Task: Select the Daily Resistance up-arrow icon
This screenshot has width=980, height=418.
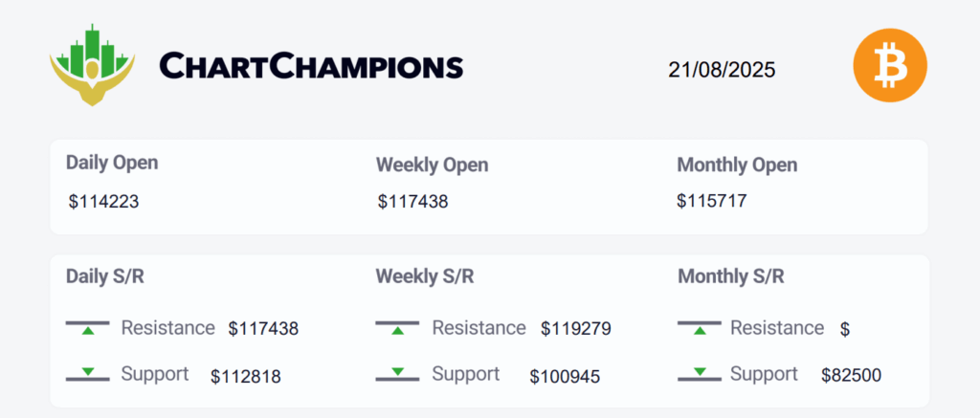Action: click(87, 327)
